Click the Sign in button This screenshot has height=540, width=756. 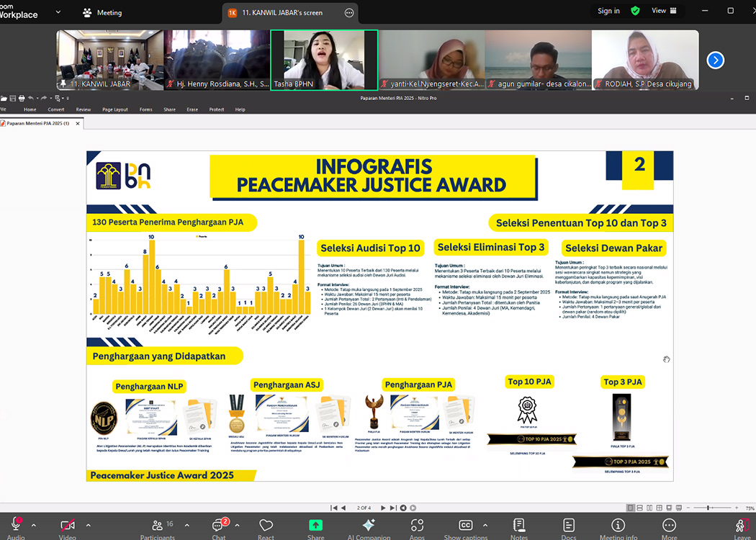(608, 11)
